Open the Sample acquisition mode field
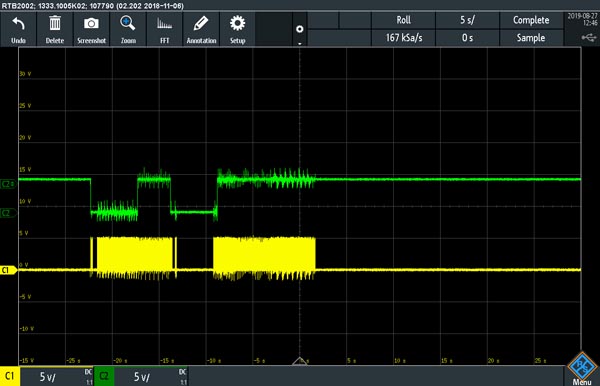The image size is (600, 386). point(531,37)
